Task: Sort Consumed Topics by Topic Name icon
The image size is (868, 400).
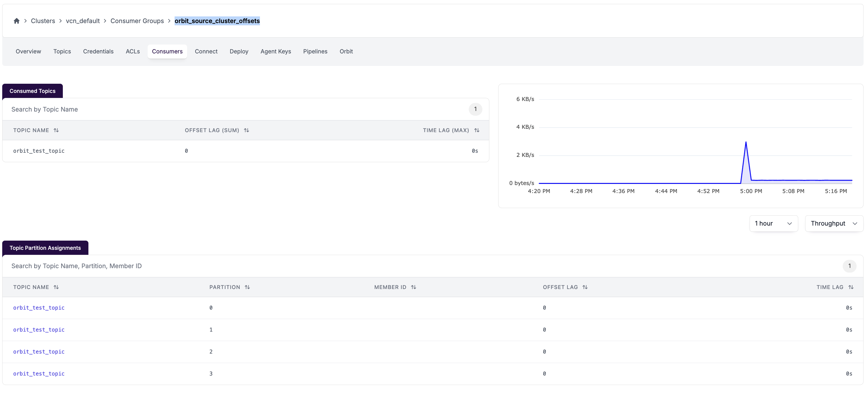Action: tap(56, 130)
